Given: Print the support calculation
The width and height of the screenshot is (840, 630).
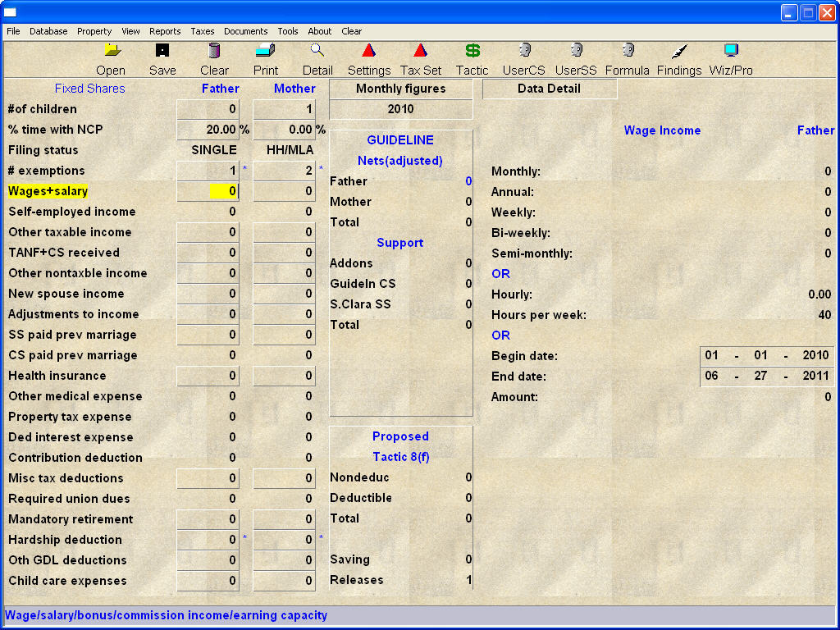Looking at the screenshot, I should coord(265,59).
